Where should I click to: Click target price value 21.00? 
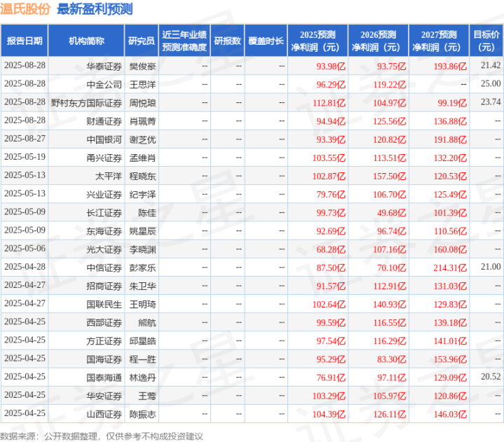coord(491,267)
